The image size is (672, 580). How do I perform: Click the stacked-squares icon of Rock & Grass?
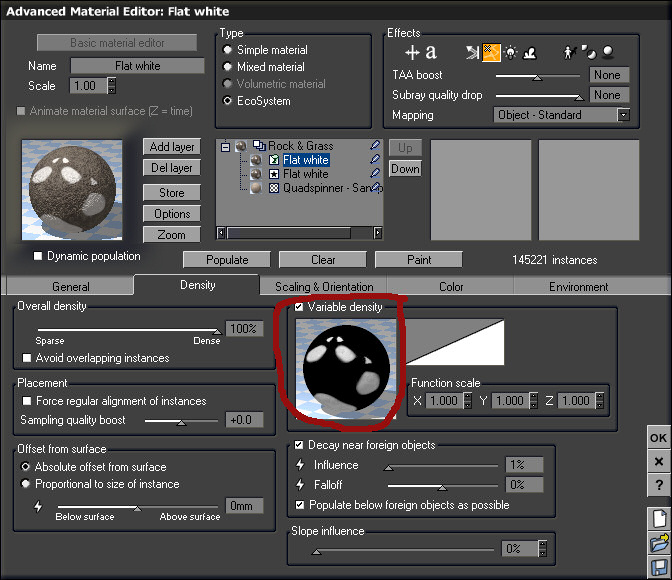tap(259, 146)
